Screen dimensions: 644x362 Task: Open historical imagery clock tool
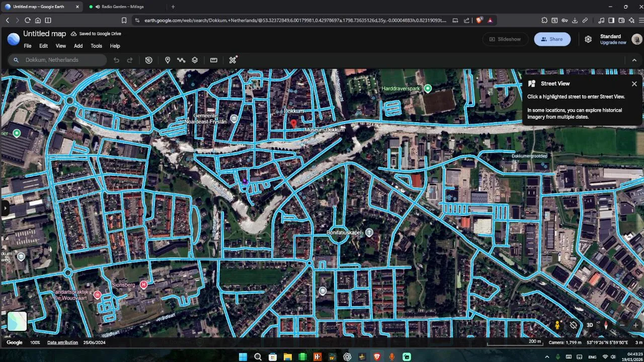point(149,60)
